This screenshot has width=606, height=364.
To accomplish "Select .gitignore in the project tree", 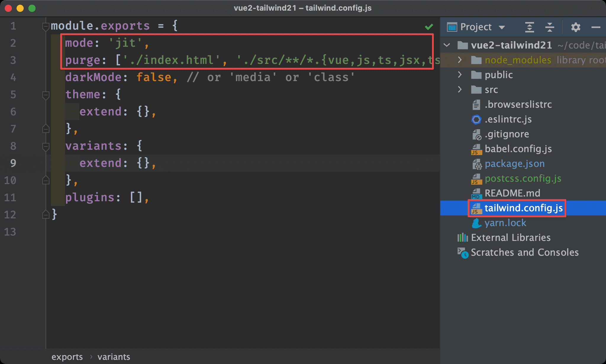I will [507, 134].
